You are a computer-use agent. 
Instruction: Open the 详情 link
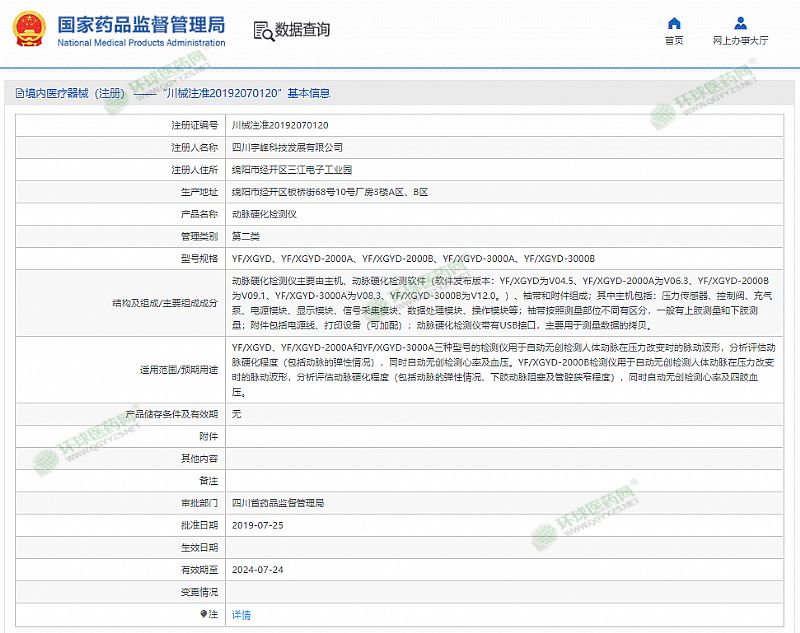point(241,614)
